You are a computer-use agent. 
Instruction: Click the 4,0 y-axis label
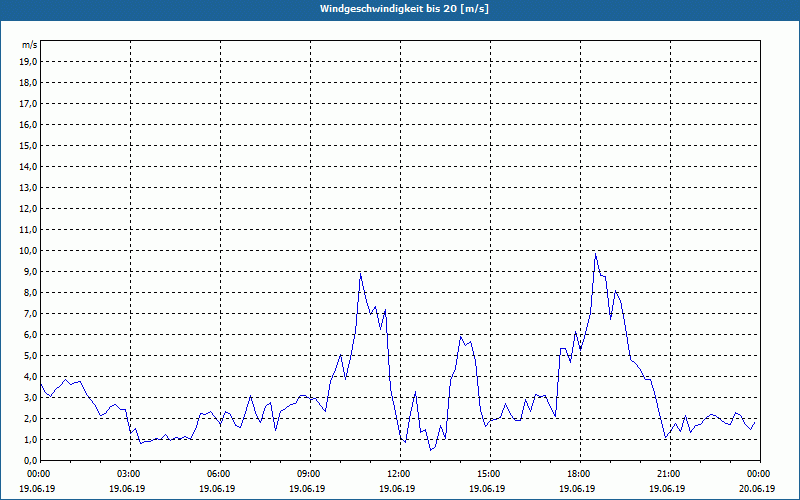[30, 377]
